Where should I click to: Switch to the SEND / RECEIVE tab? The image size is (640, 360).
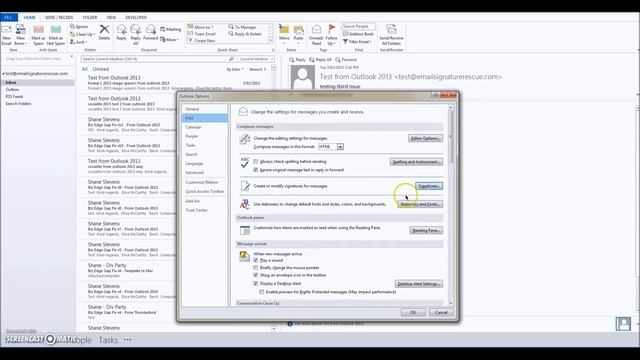(59, 18)
